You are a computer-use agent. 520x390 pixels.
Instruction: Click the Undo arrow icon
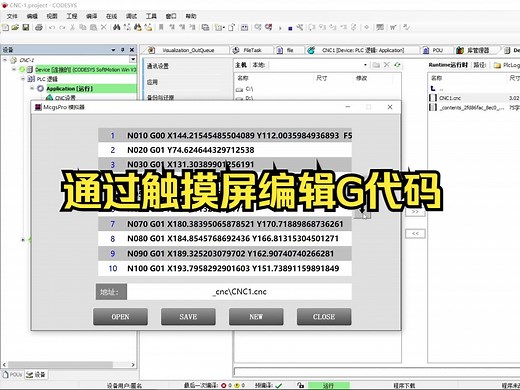[x=52, y=28]
